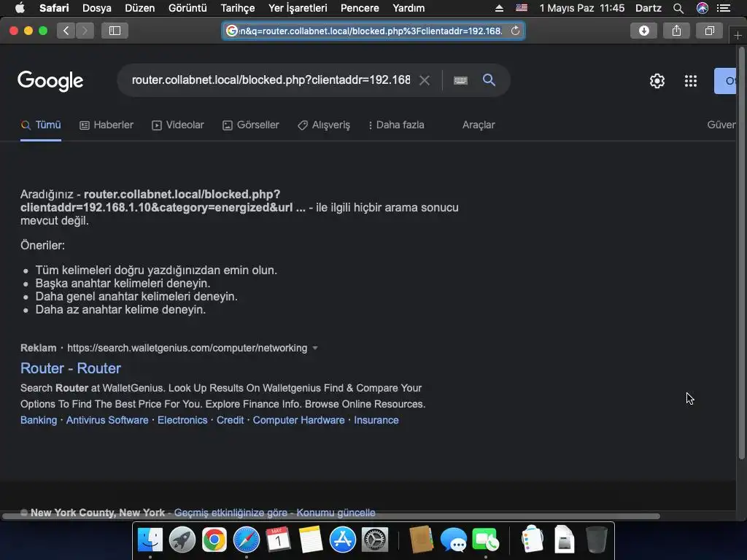Open System Preferences from the Dock
Image resolution: width=747 pixels, height=560 pixels.
(375, 540)
